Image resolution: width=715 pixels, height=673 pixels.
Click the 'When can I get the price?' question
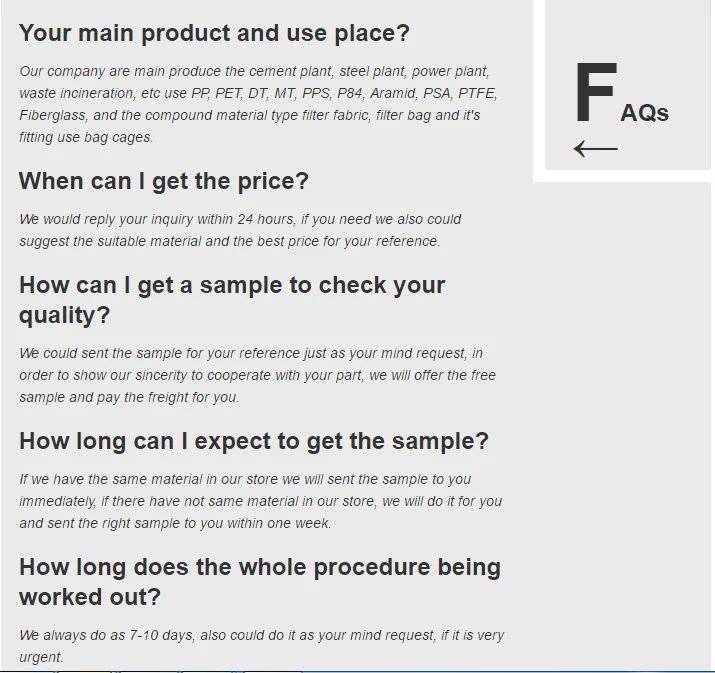[164, 181]
